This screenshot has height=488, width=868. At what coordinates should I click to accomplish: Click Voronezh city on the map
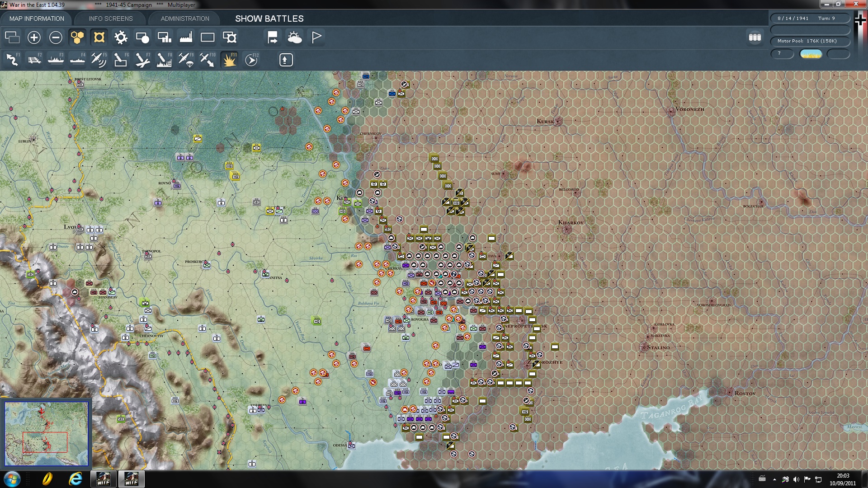[x=671, y=110]
